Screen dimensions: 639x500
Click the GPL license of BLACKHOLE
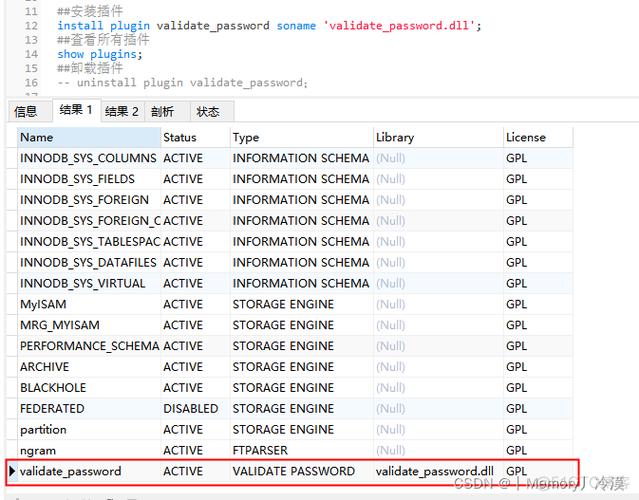[538, 388]
